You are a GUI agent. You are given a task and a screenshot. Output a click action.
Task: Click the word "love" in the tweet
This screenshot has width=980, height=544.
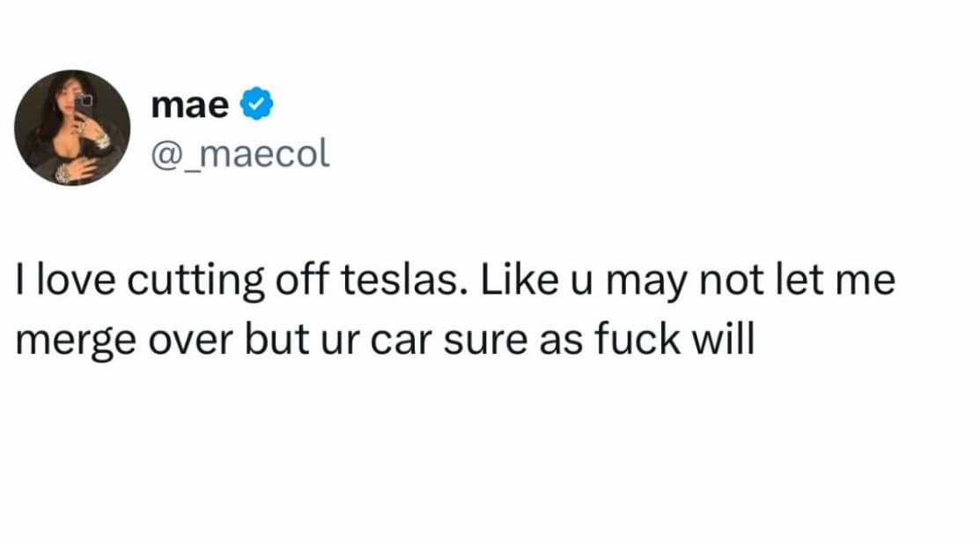[x=76, y=283]
